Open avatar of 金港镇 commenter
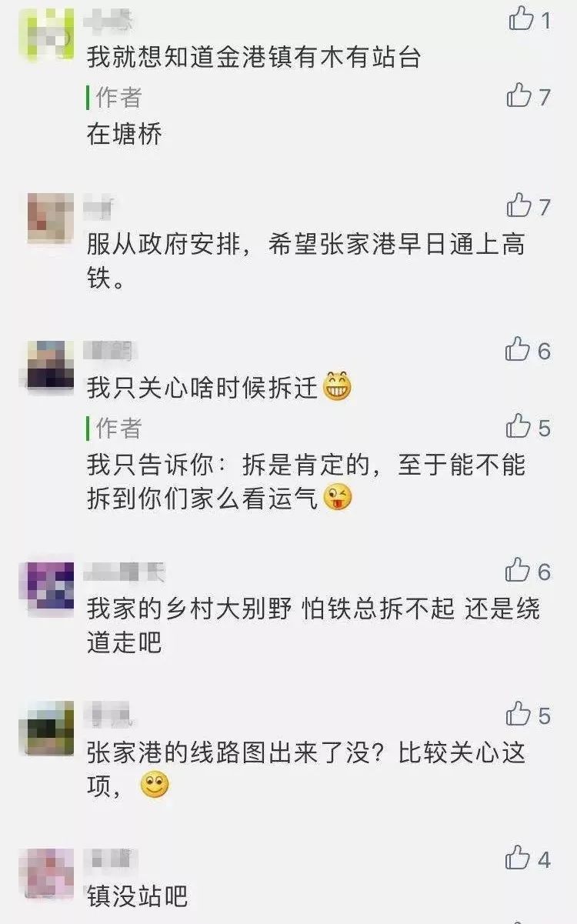 click(x=51, y=34)
